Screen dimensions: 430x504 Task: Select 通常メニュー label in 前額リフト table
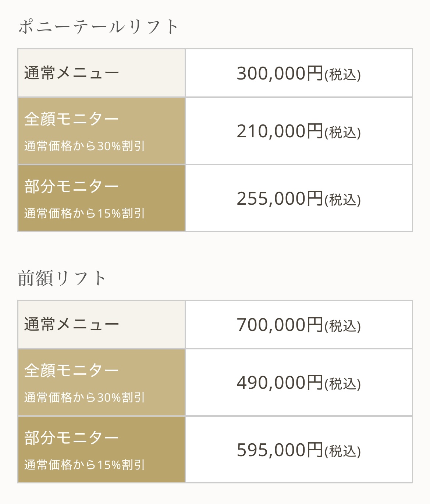(x=72, y=324)
